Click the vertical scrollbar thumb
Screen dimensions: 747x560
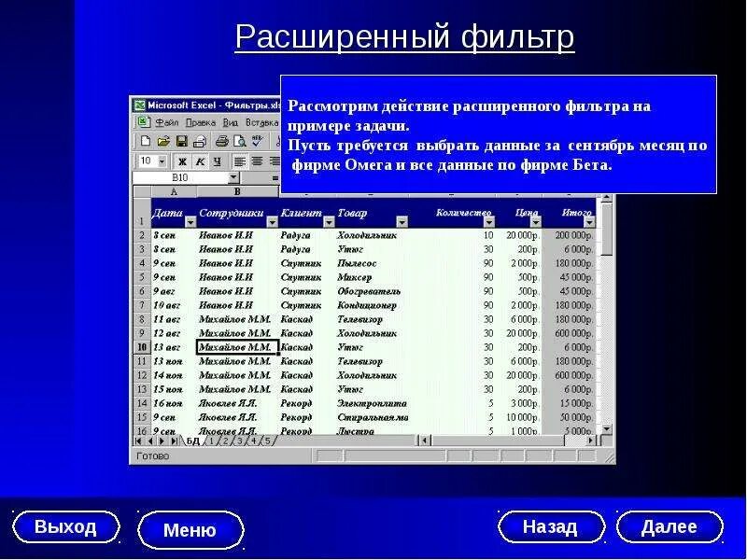click(606, 230)
